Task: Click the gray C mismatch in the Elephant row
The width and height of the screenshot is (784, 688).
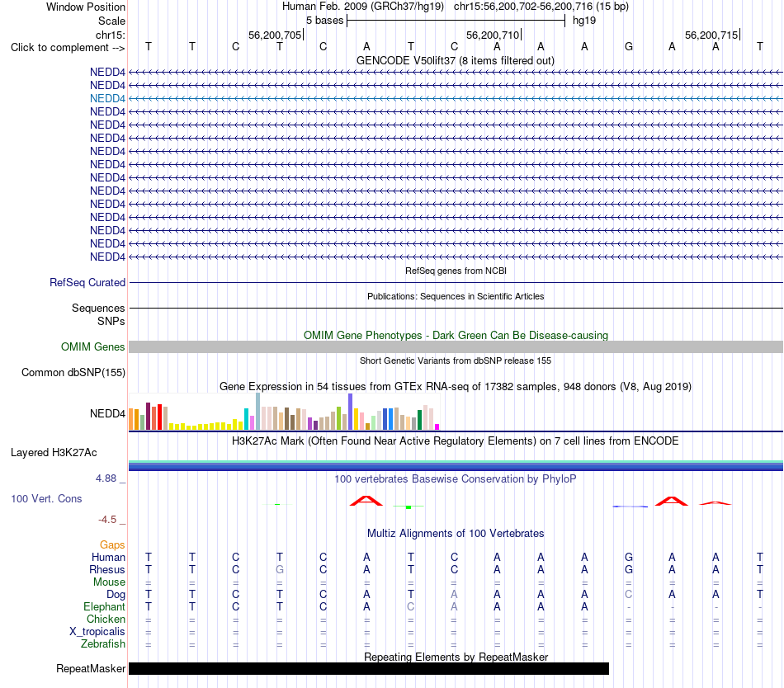Action: [x=410, y=606]
